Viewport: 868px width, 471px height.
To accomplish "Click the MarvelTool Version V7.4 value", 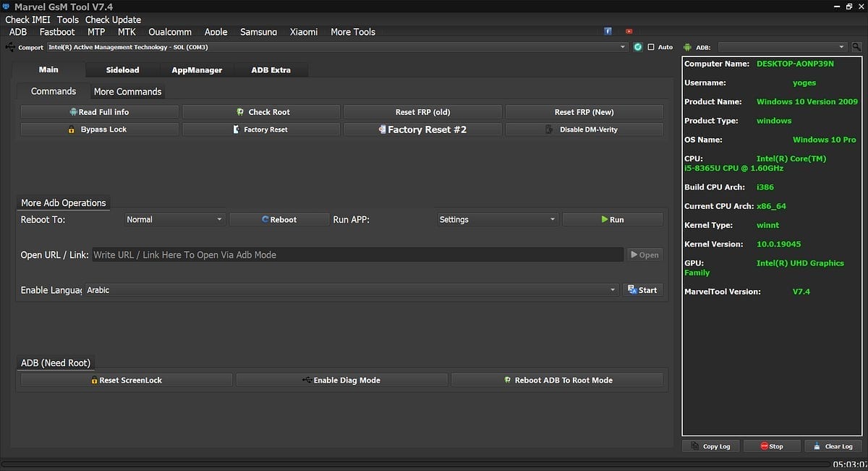I will click(x=801, y=292).
